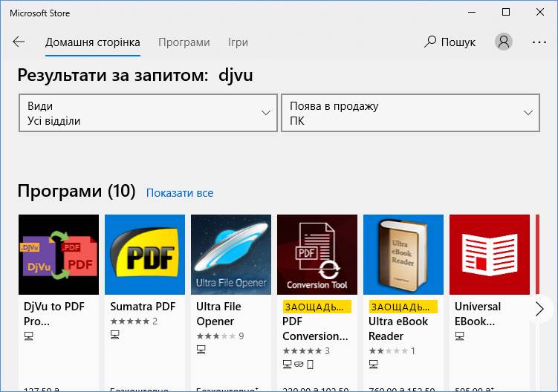Open the user account profile icon

pyautogui.click(x=504, y=42)
